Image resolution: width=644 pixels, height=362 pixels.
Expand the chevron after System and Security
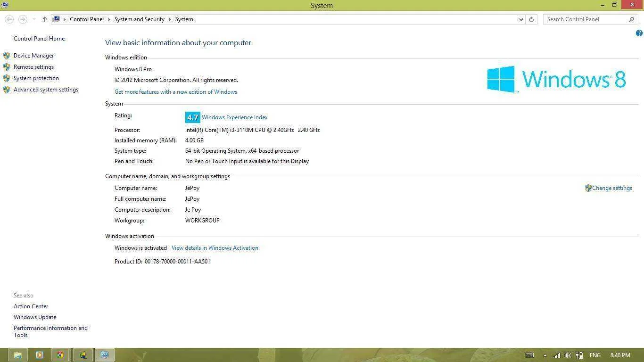170,19
